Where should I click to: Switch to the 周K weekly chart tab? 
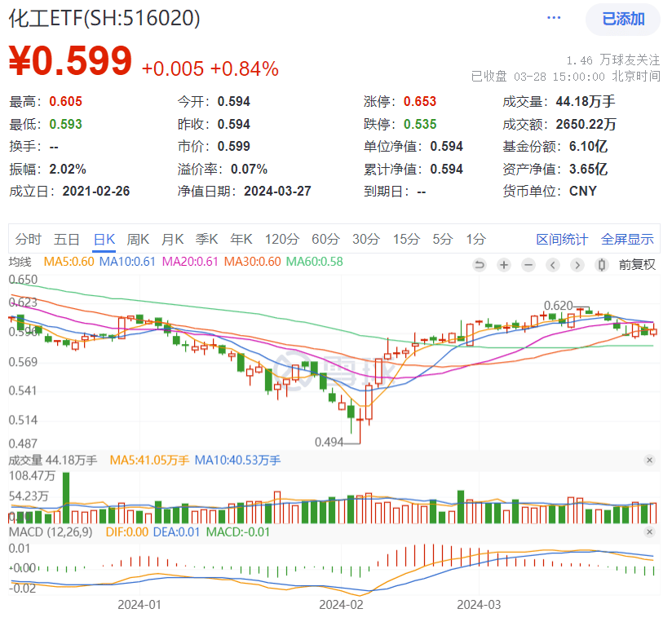[x=137, y=240]
